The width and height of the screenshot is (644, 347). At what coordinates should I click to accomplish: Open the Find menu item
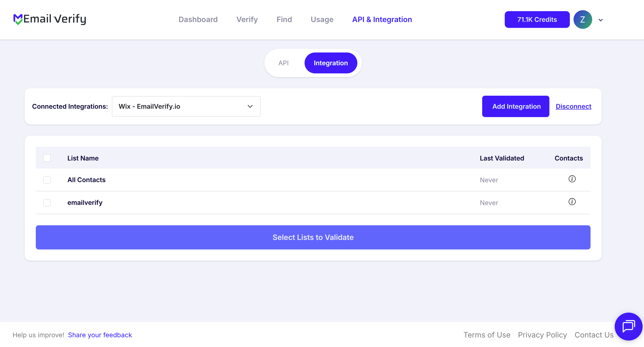(x=284, y=20)
